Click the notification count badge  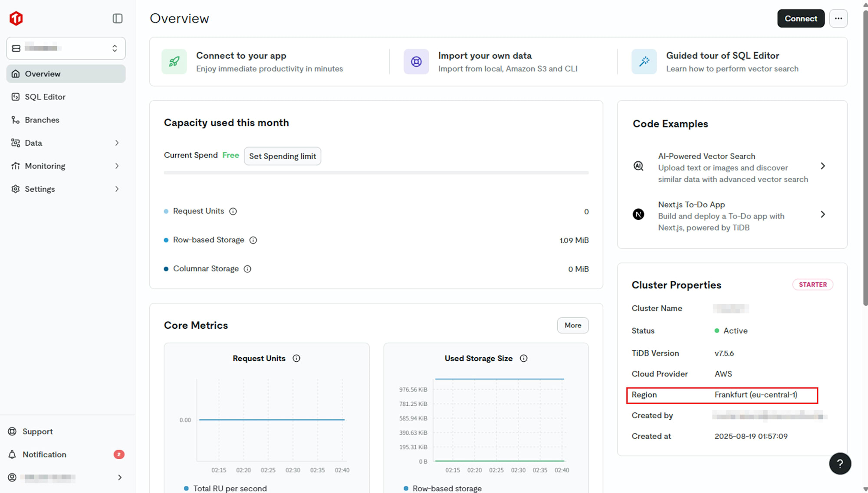119,454
